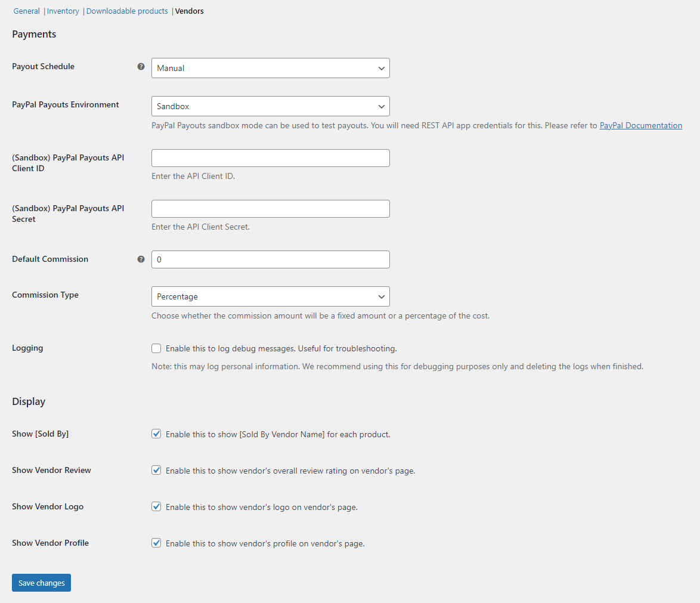Focus the Sandbox API Secret field
The image size is (700, 603).
click(x=271, y=209)
